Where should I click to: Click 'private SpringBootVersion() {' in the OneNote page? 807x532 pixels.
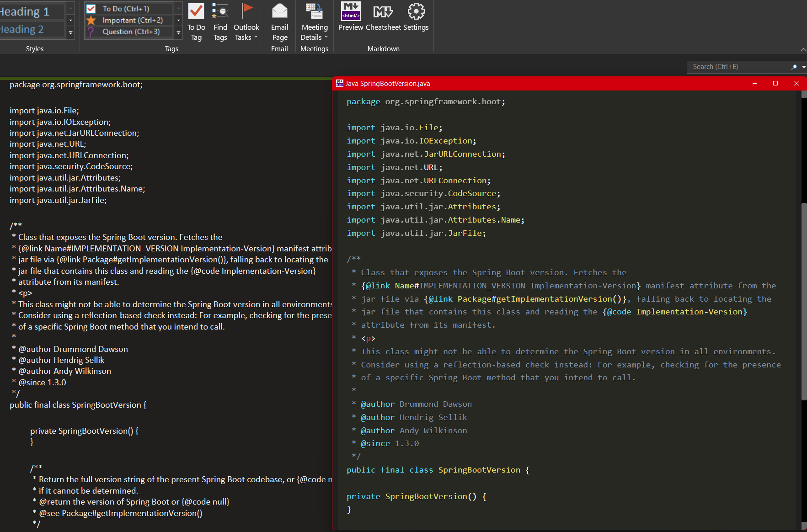point(84,431)
